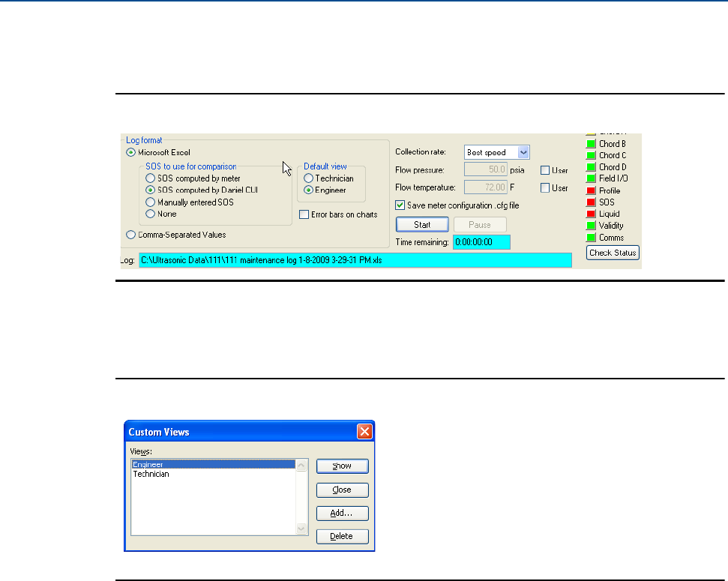Select Technician as the default view
Viewport: 728px width, 581px height.
[308, 178]
